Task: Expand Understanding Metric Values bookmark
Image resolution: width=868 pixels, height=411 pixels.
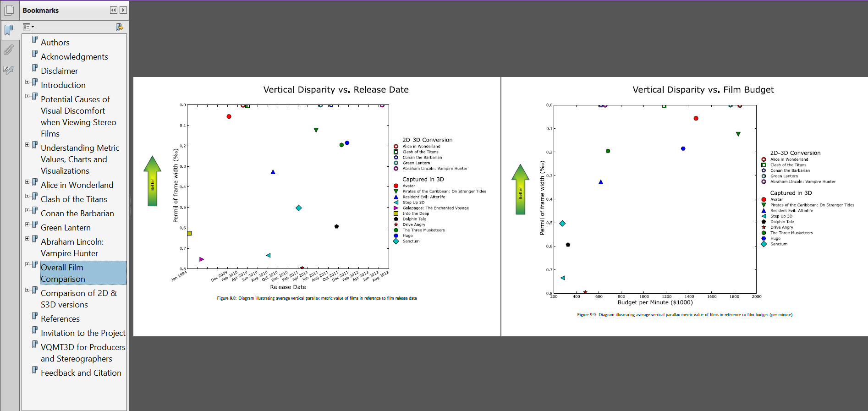Action: [27, 145]
